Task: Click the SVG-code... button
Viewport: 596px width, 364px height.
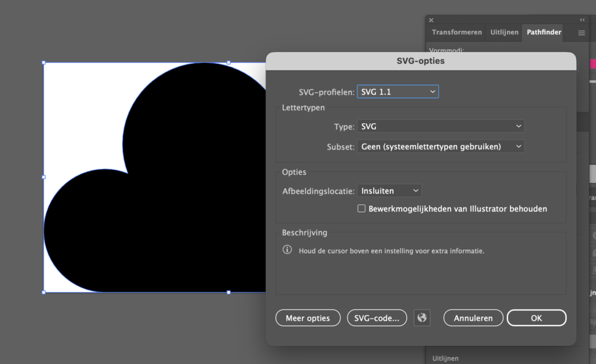Action: point(377,318)
